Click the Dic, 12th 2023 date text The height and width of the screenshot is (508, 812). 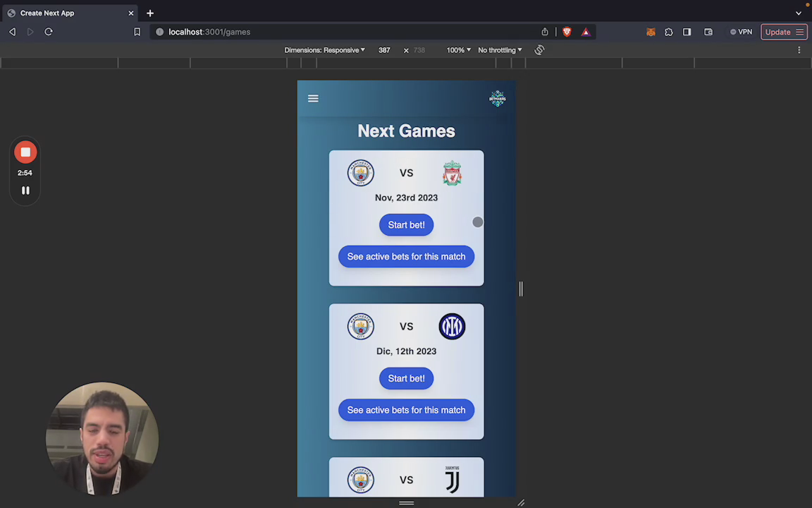tap(406, 351)
